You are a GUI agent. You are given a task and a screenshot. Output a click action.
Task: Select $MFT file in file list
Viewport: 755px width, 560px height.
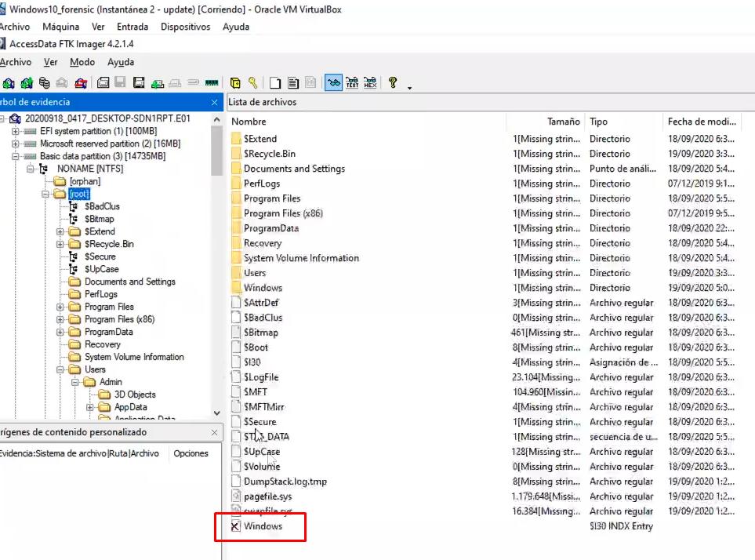256,392
